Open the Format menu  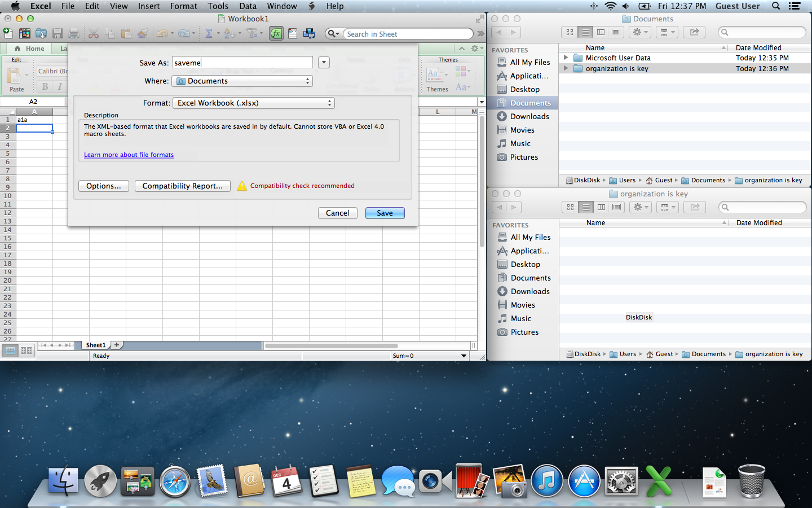pos(184,6)
